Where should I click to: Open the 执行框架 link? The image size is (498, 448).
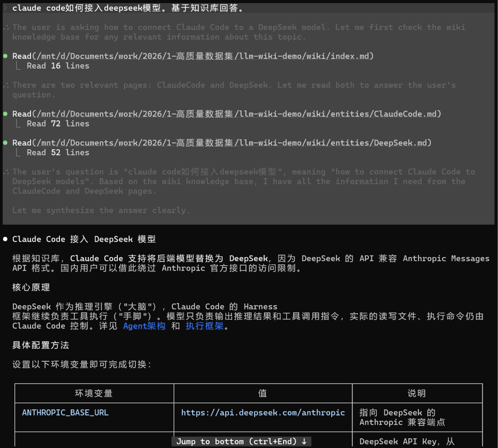205,326
